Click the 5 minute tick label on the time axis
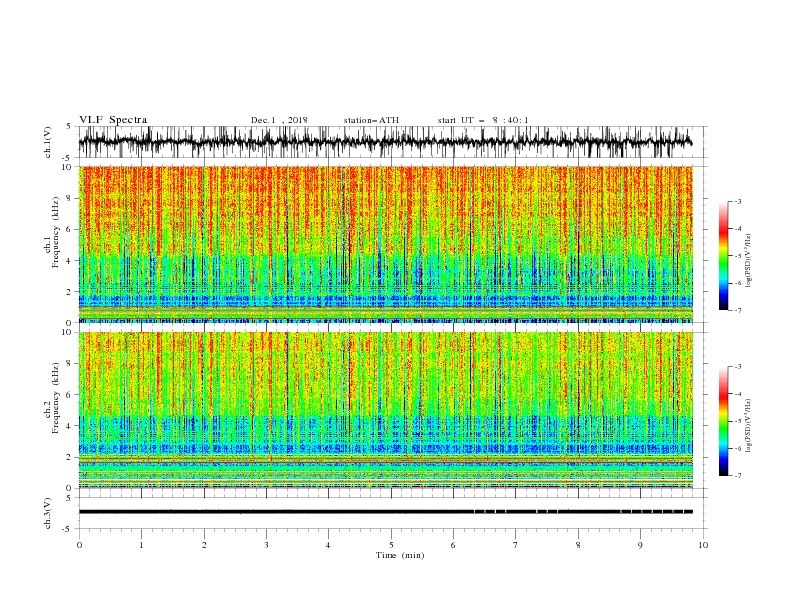 coord(391,545)
